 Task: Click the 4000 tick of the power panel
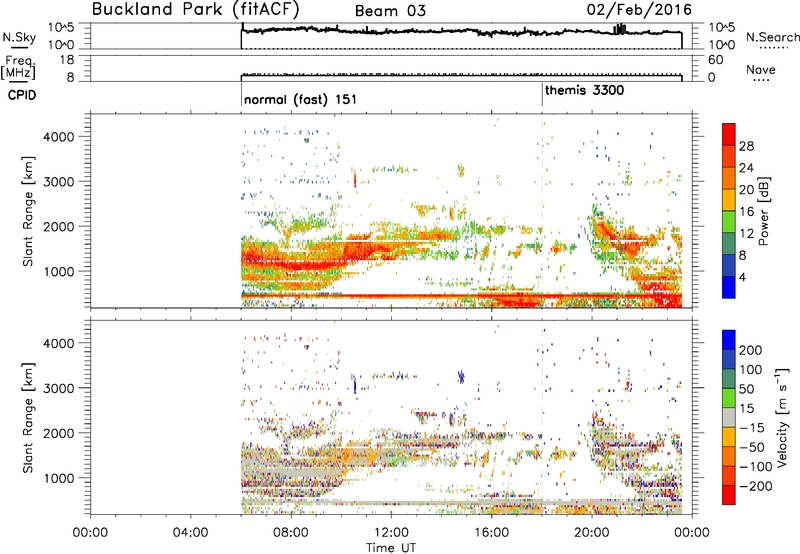click(58, 137)
